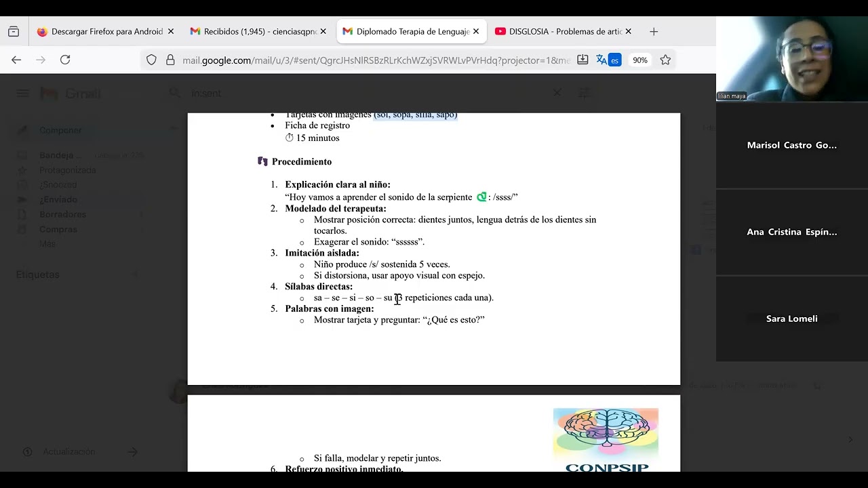Click the Actualización arrow in sidebar
Viewport: 868px width, 488px height.
[133, 451]
